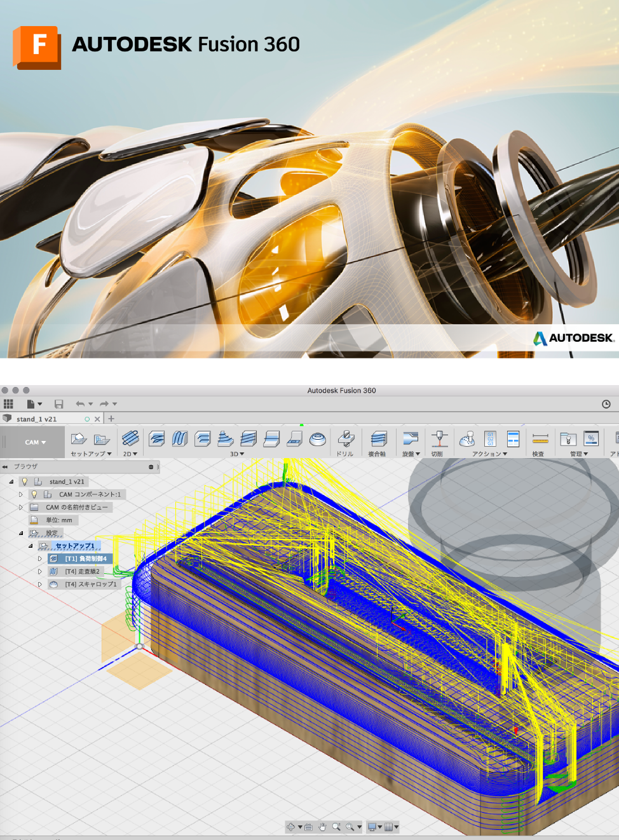Add a new document tab with plus

coord(111,419)
